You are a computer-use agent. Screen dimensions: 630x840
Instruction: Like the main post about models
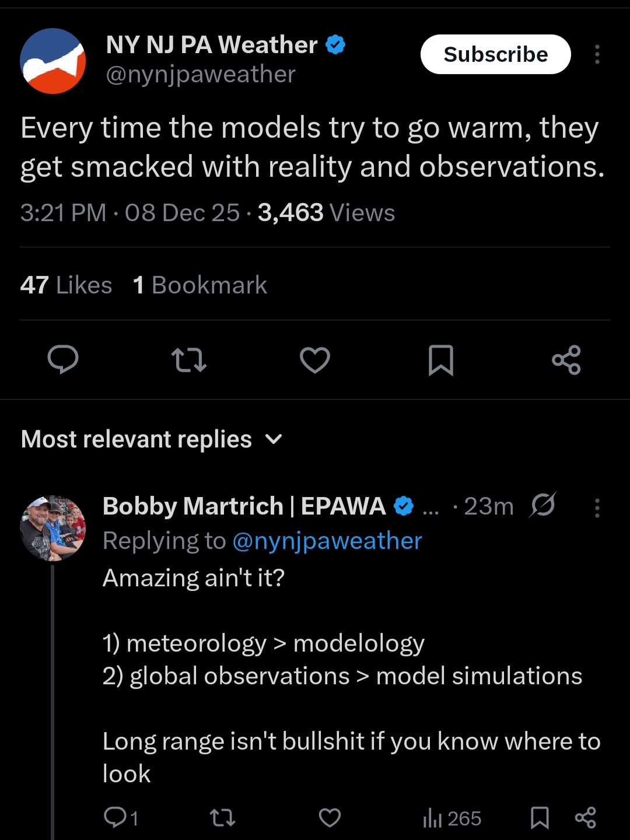[x=315, y=359]
